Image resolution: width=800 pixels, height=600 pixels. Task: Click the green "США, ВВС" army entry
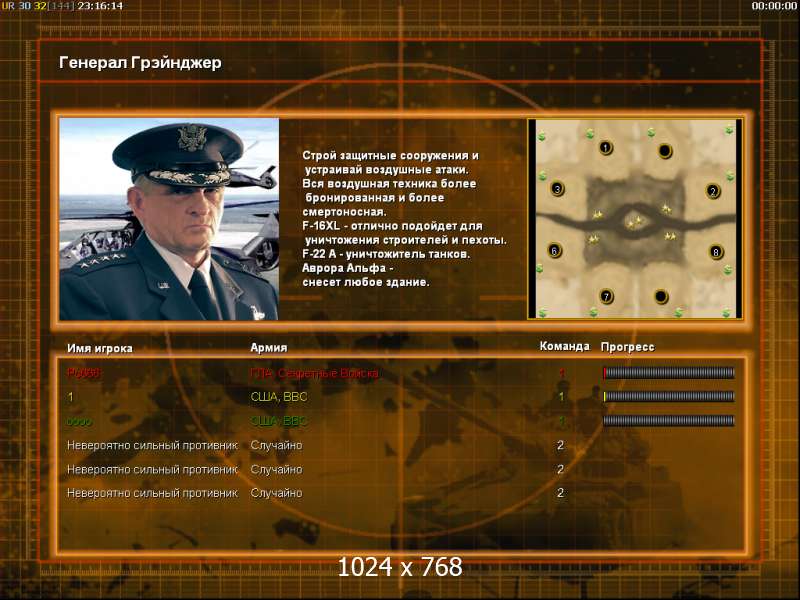click(279, 421)
